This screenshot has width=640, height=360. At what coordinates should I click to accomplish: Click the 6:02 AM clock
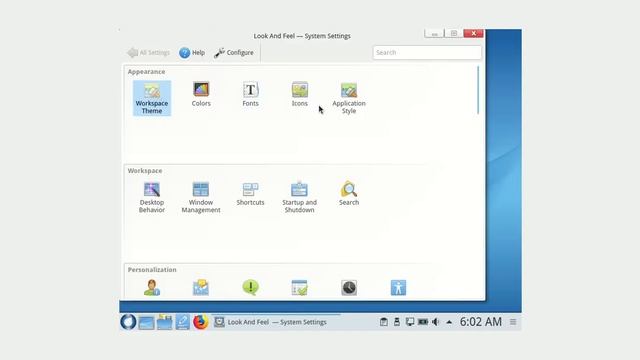click(481, 322)
